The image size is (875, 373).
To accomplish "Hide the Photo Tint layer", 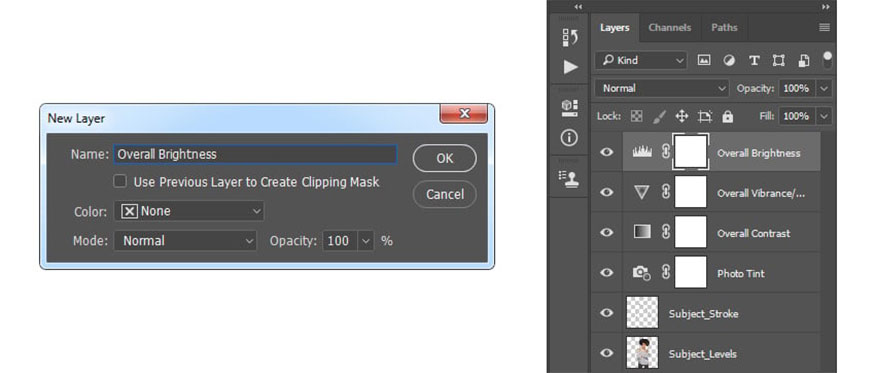I will coord(607,272).
